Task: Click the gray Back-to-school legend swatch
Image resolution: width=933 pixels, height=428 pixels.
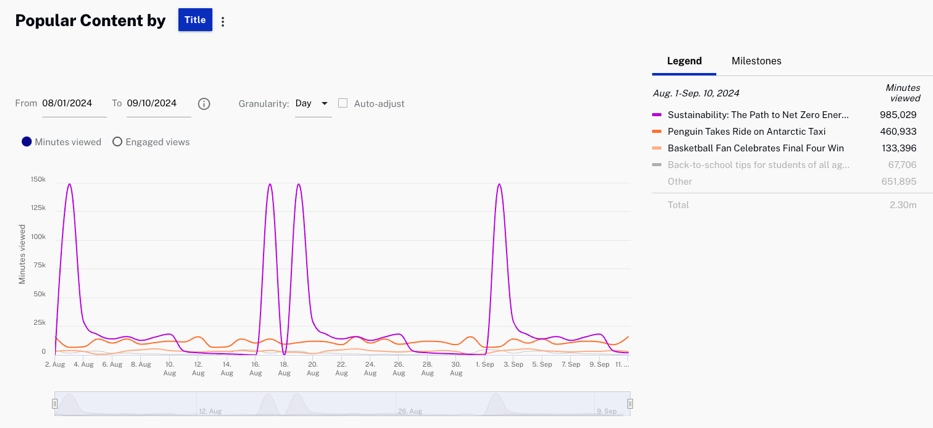Action: pos(657,165)
